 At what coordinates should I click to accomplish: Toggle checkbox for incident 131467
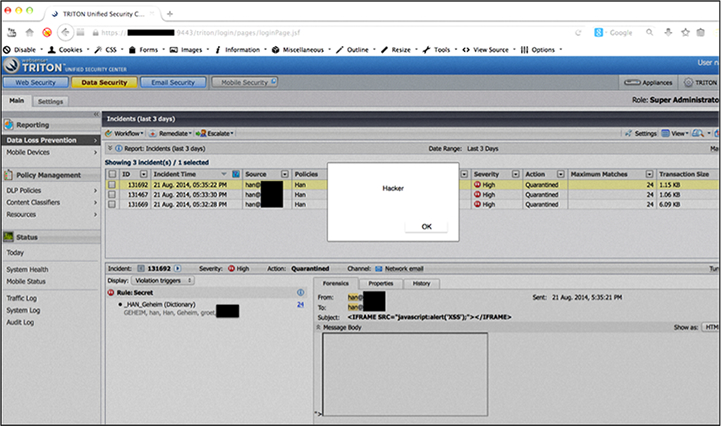click(112, 195)
